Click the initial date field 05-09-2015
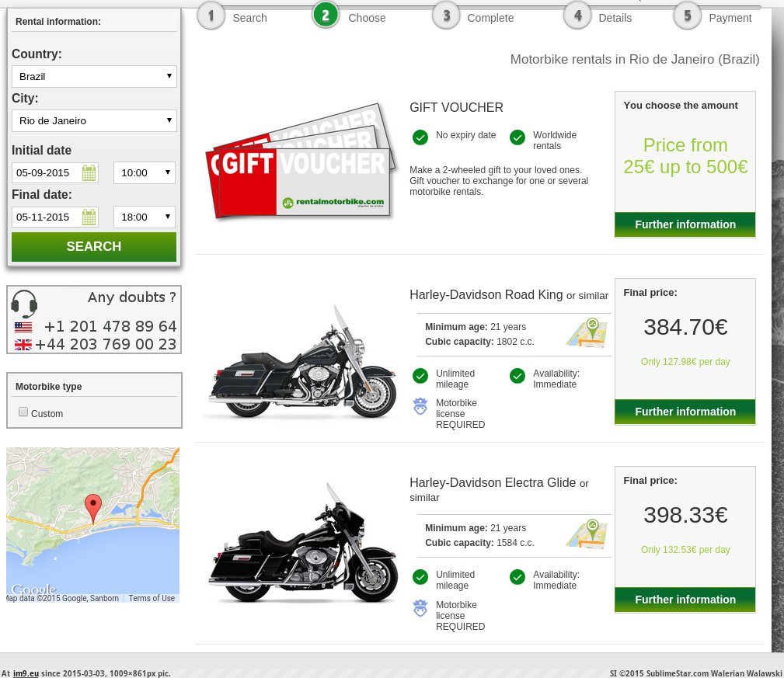The height and width of the screenshot is (678, 784). click(47, 172)
